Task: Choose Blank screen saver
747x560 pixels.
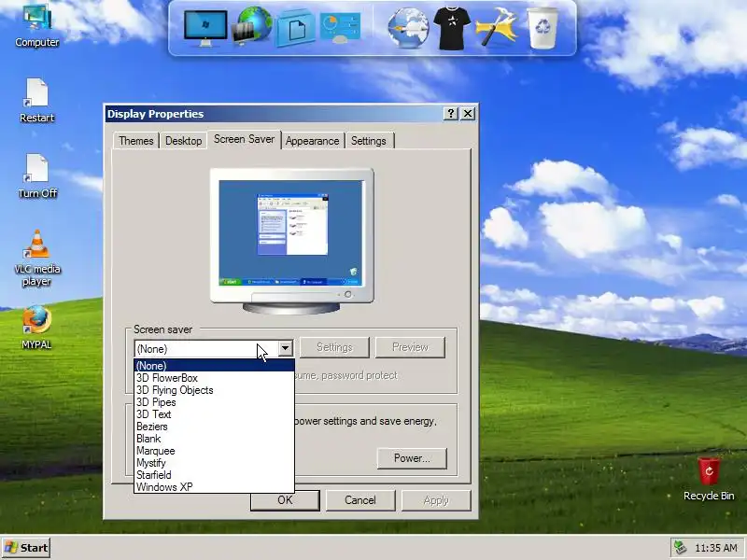Action: point(215,439)
